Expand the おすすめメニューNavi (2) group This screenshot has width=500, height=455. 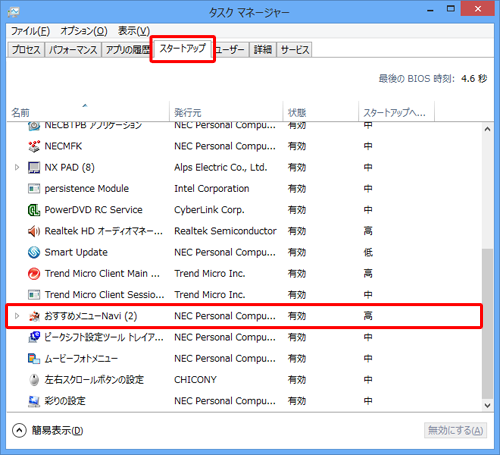(17, 316)
